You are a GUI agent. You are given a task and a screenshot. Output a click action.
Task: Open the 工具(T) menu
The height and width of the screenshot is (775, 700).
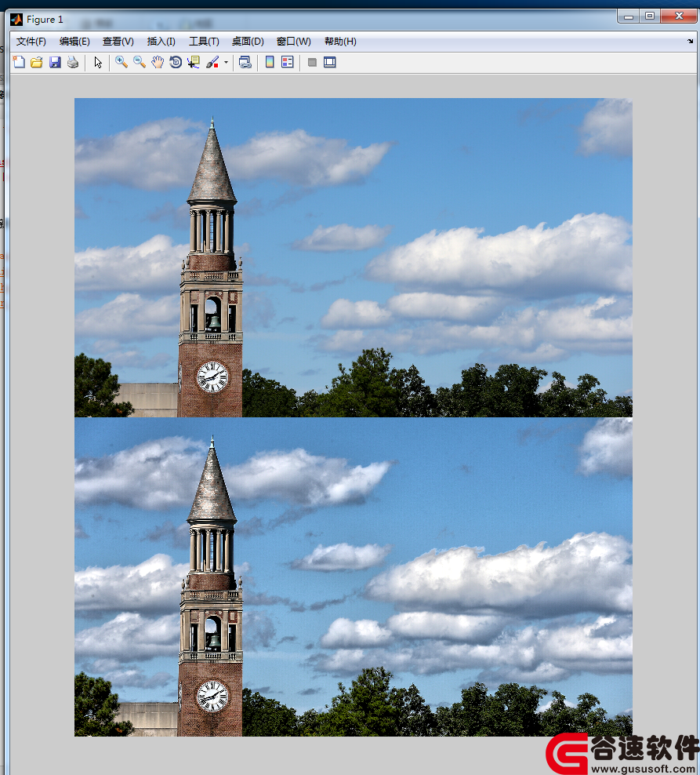[x=204, y=42]
